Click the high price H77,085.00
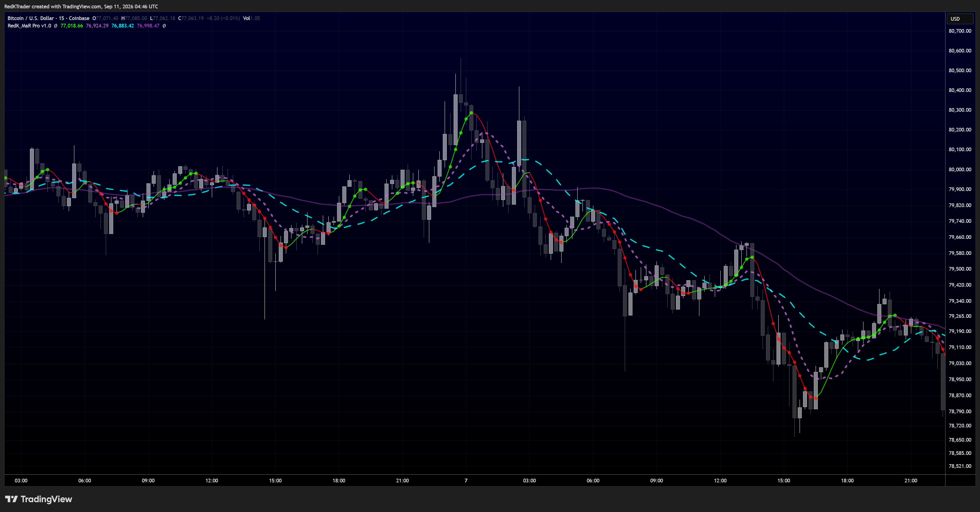The width and height of the screenshot is (980, 512). [x=134, y=18]
